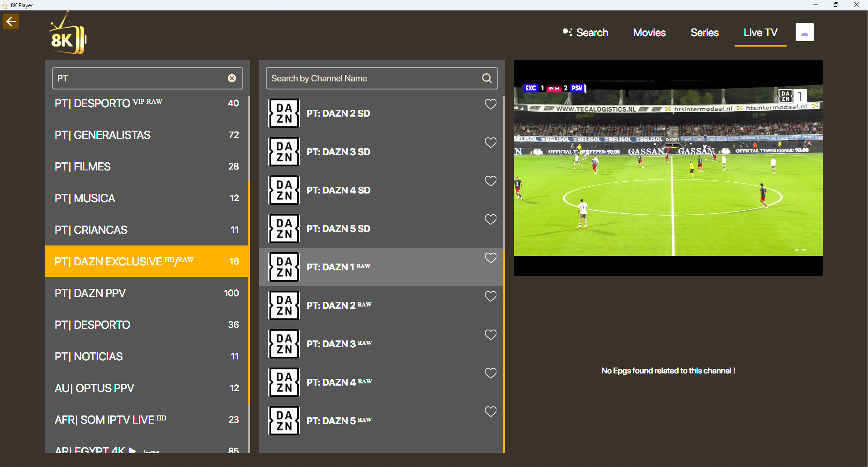Favorite PT: DAZN 2 SD with heart
Viewport: 868px width, 467px height.
[491, 104]
